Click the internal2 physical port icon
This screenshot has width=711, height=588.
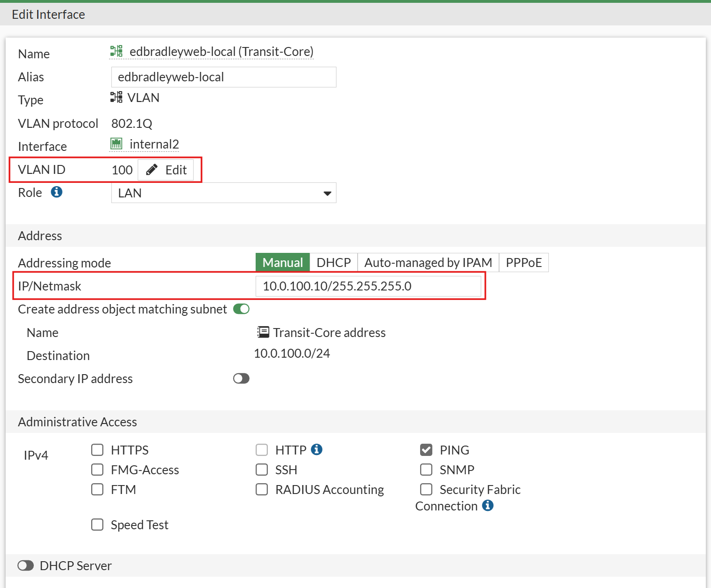[116, 144]
